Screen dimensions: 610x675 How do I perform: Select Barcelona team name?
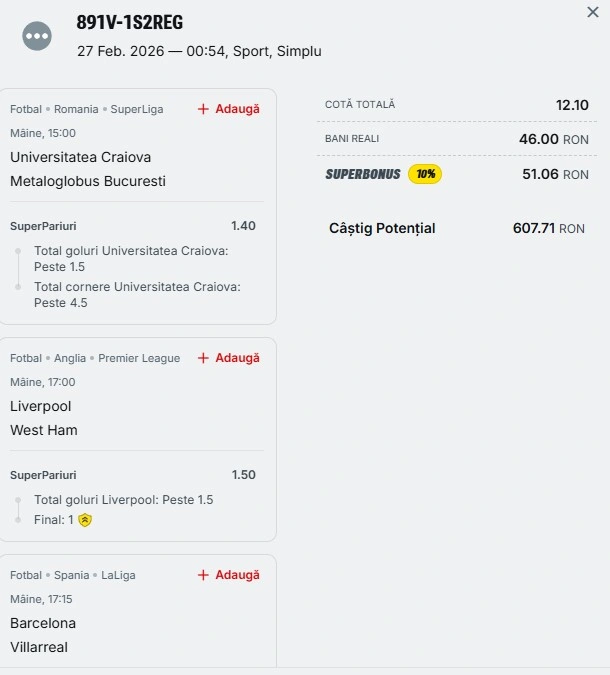(43, 623)
